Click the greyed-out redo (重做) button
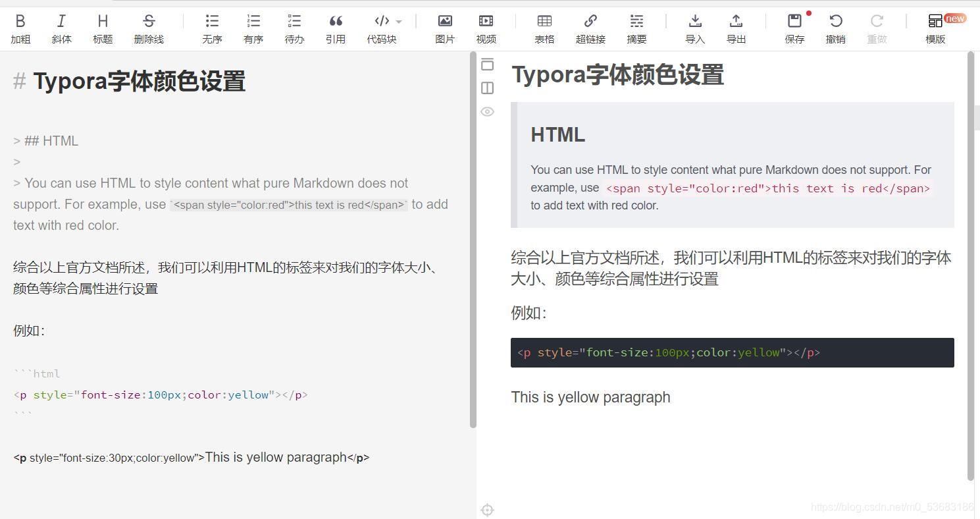 [877, 29]
